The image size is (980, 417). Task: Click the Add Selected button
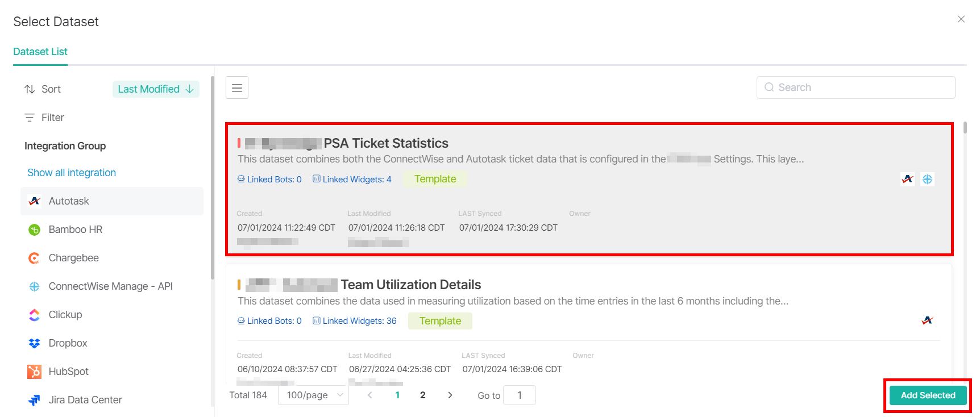[x=928, y=395]
